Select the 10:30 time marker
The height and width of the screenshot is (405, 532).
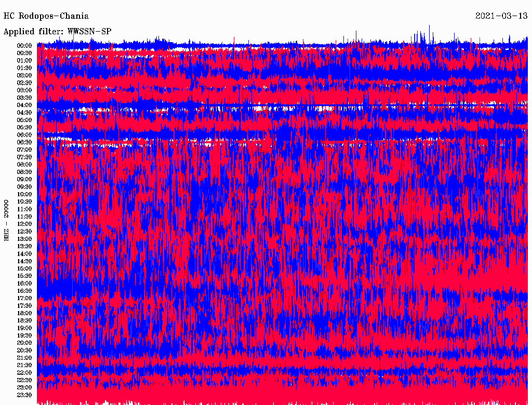coord(24,201)
